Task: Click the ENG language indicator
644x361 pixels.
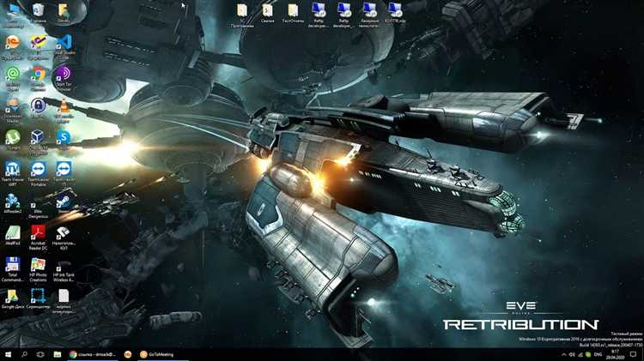Action: click(x=598, y=354)
